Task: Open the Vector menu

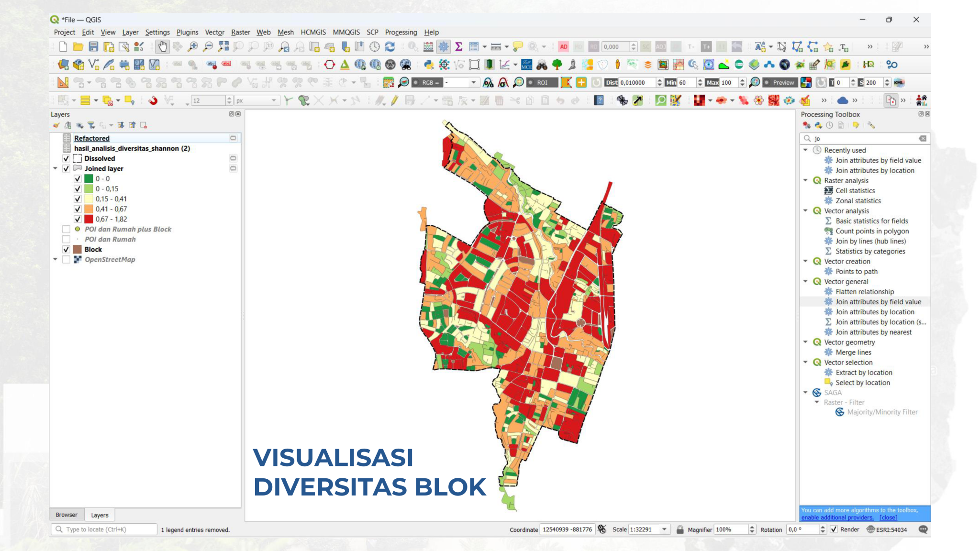Action: point(215,32)
